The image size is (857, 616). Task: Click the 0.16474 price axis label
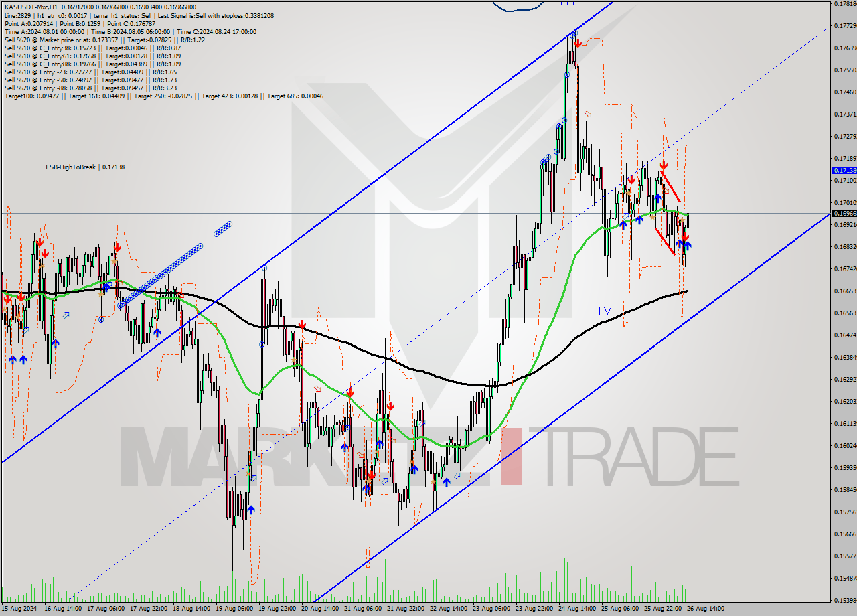pos(846,335)
